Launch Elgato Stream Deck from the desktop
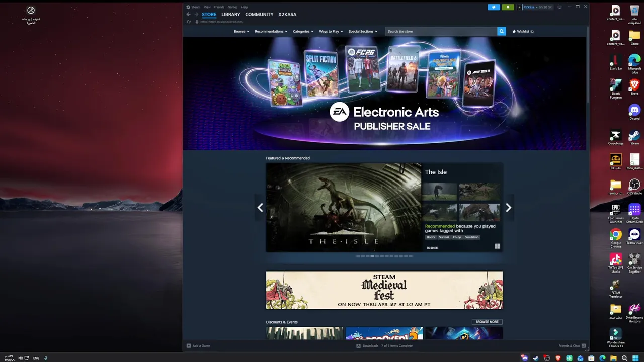Screen dimensions: 644x362 pos(634,214)
